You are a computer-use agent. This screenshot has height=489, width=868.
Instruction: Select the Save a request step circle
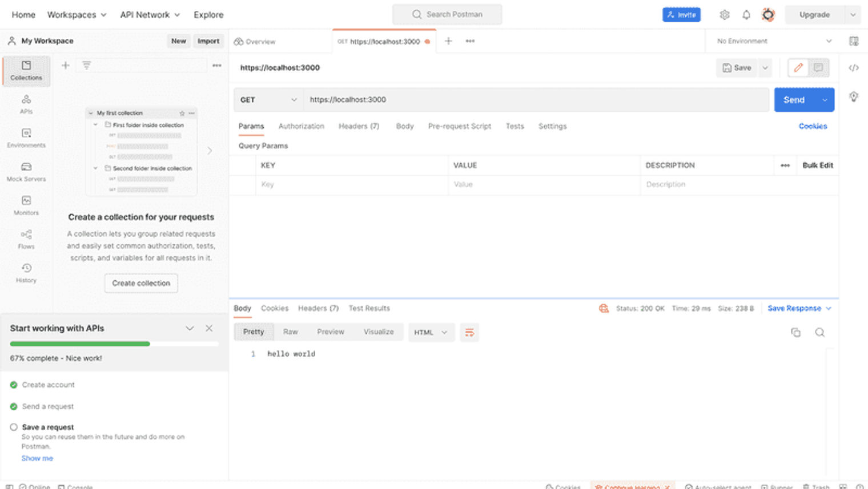(x=14, y=427)
